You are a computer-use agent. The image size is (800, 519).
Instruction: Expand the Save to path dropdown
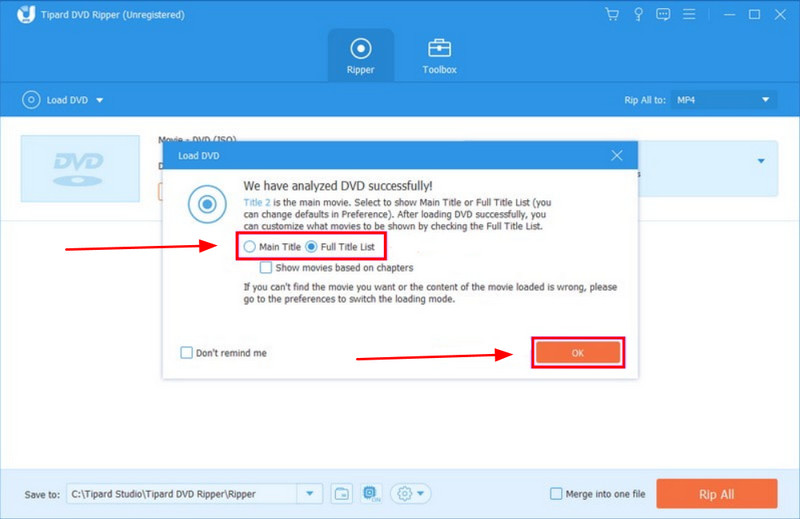pos(310,493)
